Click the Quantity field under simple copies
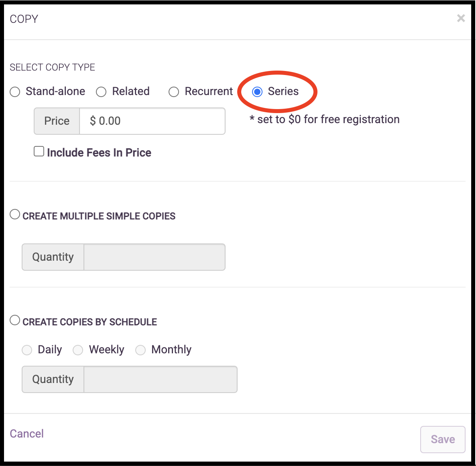 coord(154,257)
